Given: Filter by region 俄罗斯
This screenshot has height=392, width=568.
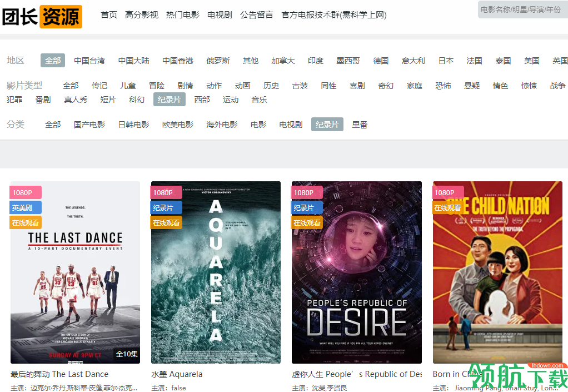Looking at the screenshot, I should (218, 61).
